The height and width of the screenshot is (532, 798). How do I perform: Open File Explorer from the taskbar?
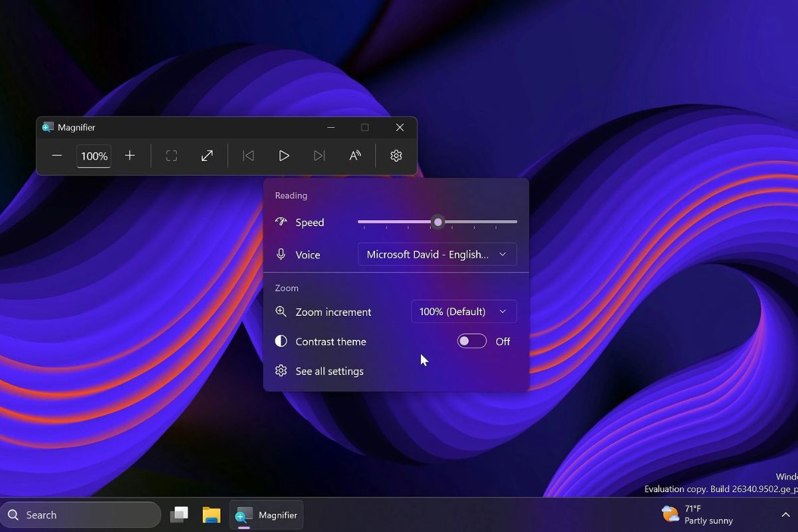pos(211,515)
